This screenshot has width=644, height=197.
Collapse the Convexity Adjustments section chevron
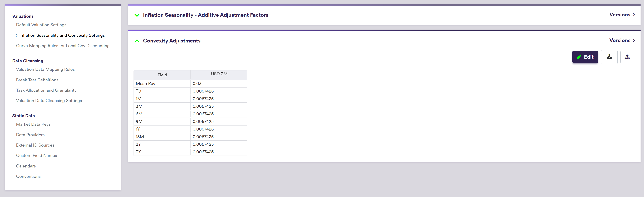[137, 41]
